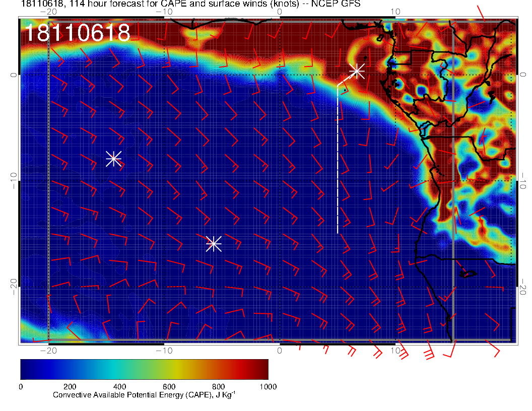
Task: Click the forecast title text above the map
Action: [x=190, y=5]
